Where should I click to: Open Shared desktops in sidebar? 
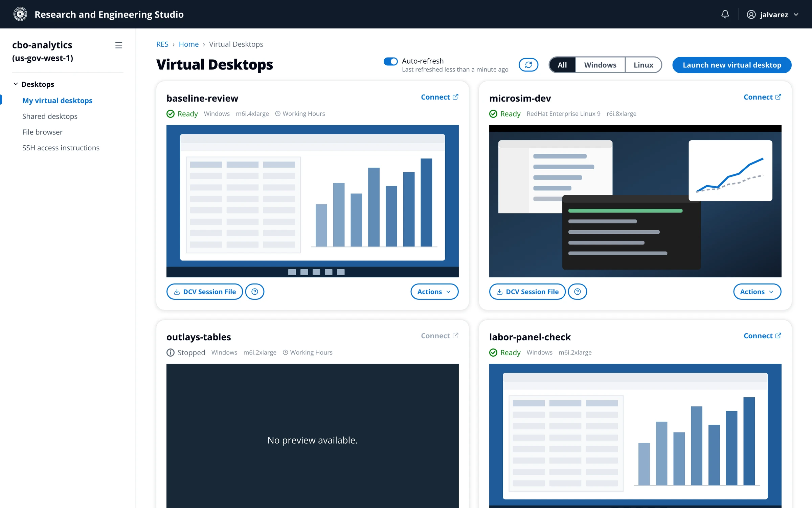(x=50, y=116)
